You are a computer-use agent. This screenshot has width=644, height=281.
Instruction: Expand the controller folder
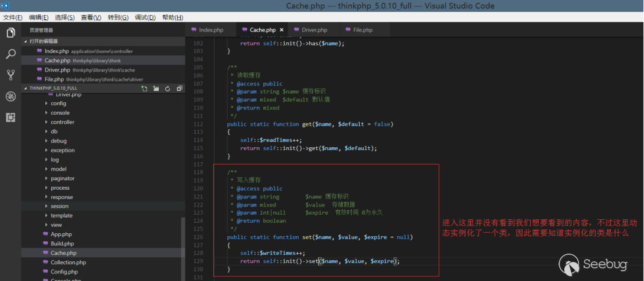click(x=103, y=122)
